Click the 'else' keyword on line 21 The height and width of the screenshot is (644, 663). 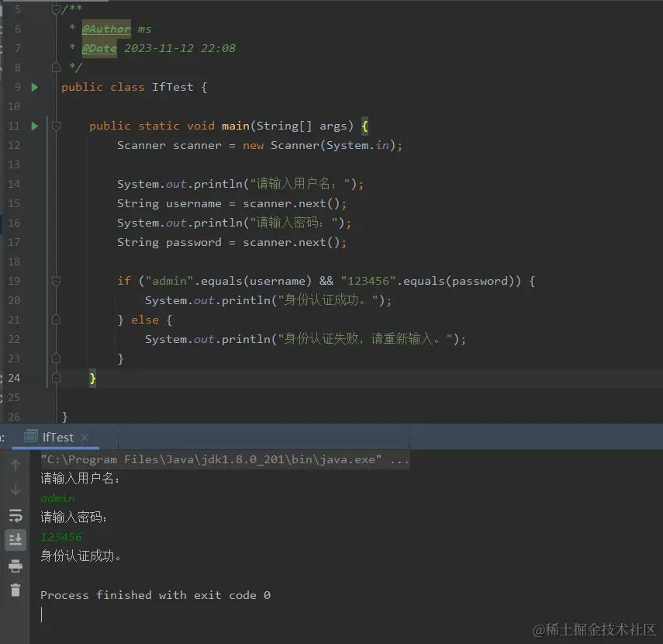point(145,320)
